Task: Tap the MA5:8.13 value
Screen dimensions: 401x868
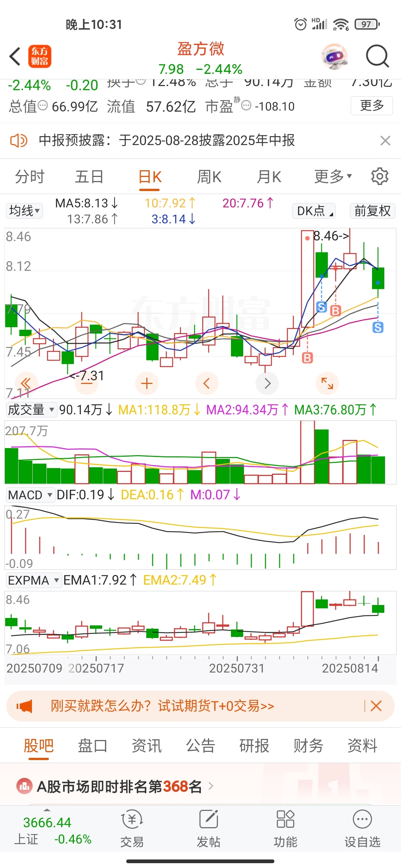Action: [87, 203]
